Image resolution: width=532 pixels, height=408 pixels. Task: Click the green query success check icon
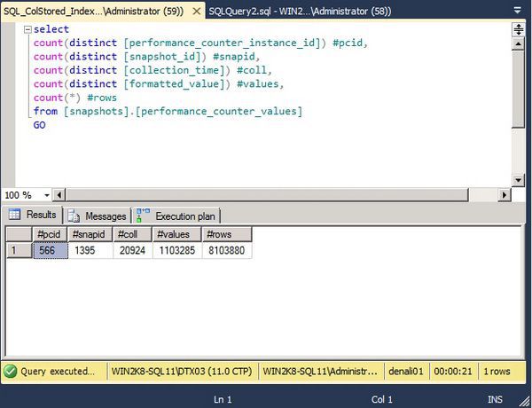pos(10,372)
